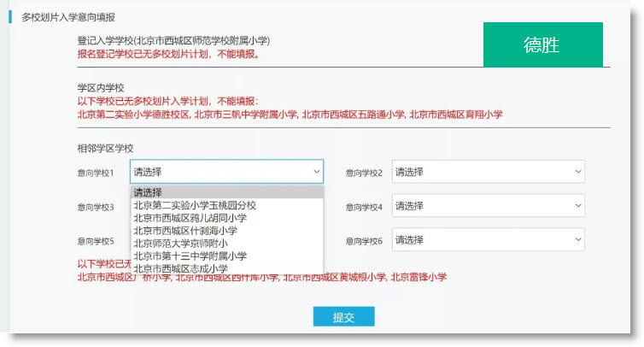Click the chevron arrow of 意向学校4

pos(578,206)
